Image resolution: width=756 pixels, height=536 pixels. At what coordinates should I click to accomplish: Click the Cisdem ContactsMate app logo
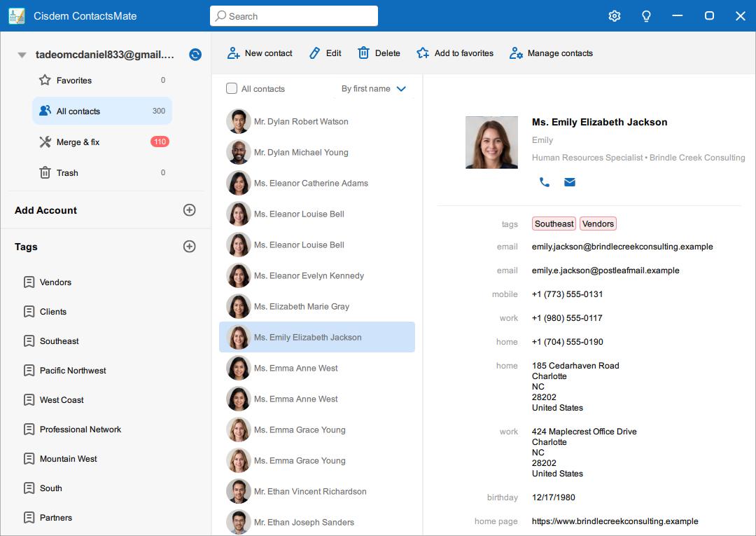(16, 16)
